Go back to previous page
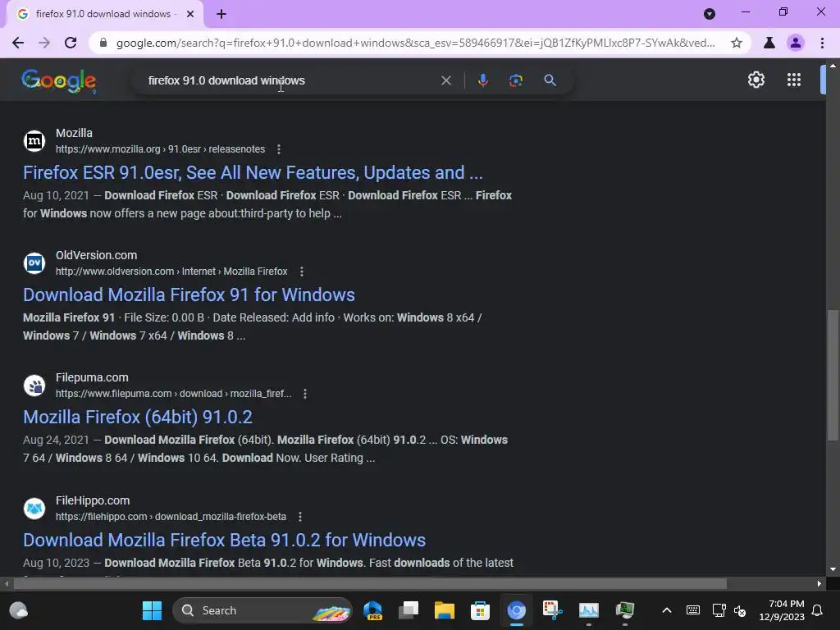 [18, 43]
